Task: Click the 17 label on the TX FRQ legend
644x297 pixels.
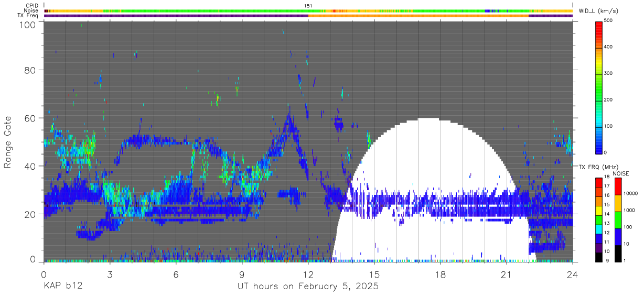Action: click(x=607, y=185)
